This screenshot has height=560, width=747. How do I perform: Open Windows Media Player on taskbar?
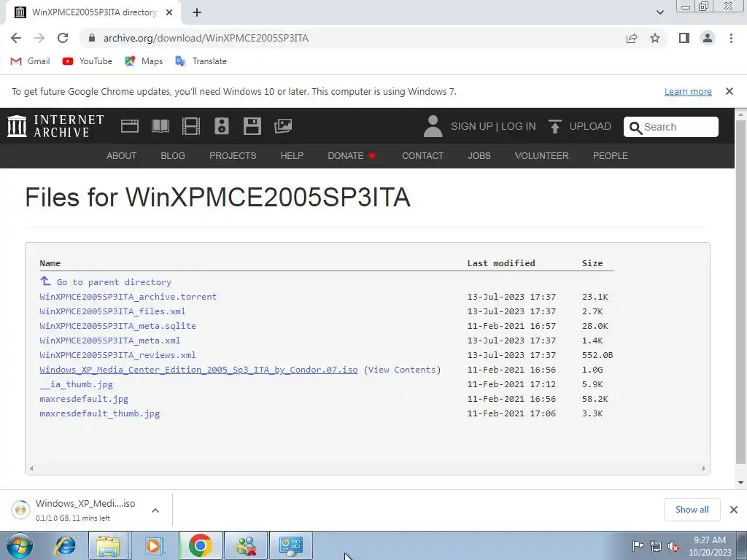153,545
